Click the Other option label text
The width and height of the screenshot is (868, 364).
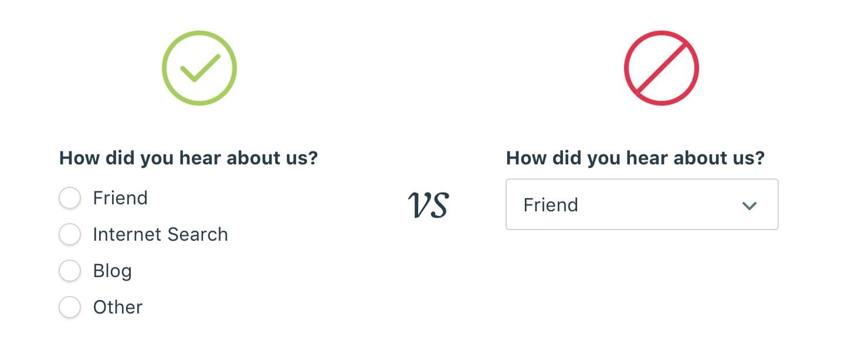coord(118,307)
